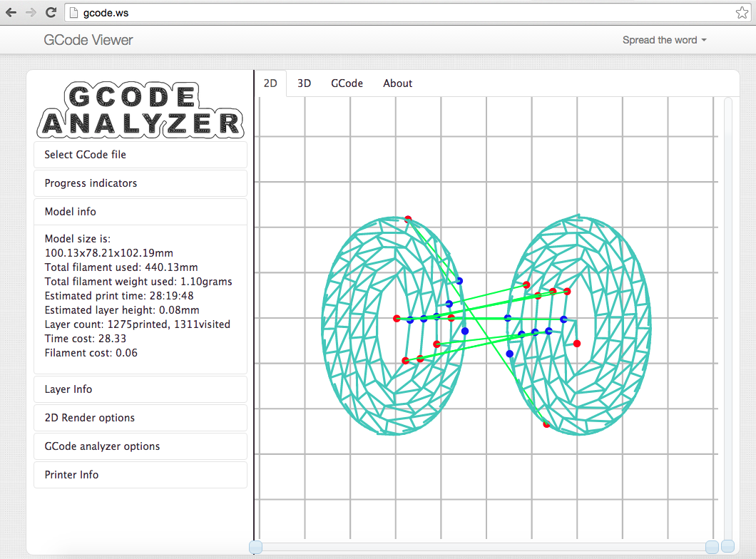Open the GCode tab
The height and width of the screenshot is (559, 756).
[x=347, y=83]
